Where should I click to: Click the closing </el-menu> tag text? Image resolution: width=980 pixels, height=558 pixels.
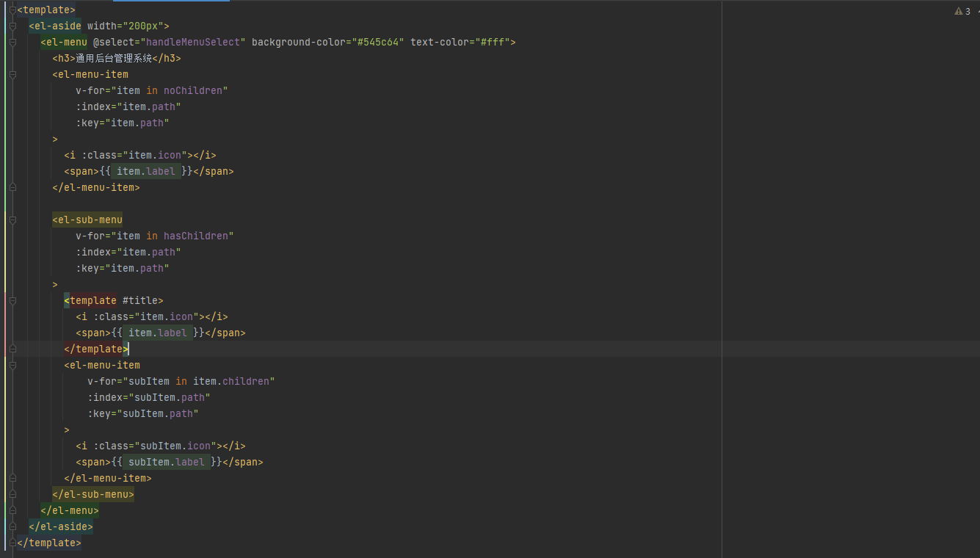(x=70, y=511)
